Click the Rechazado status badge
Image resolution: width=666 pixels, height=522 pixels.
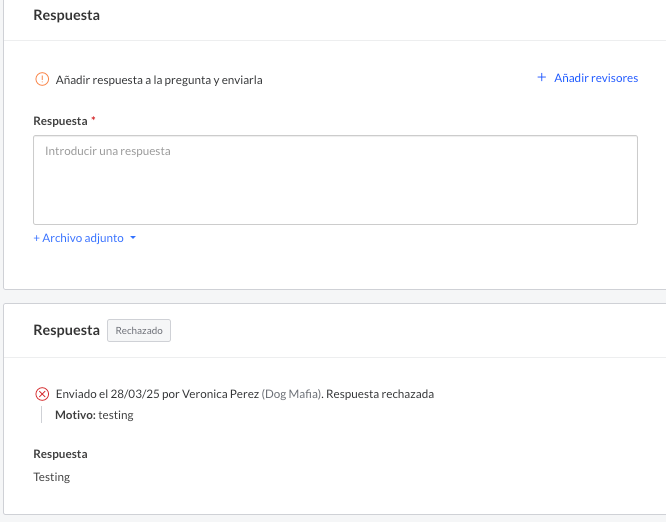(x=139, y=330)
